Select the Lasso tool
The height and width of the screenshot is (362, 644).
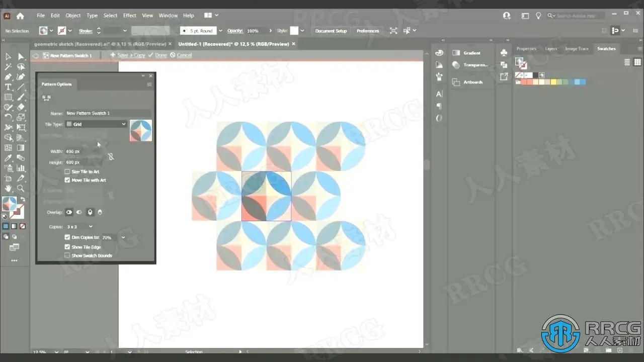coord(21,67)
